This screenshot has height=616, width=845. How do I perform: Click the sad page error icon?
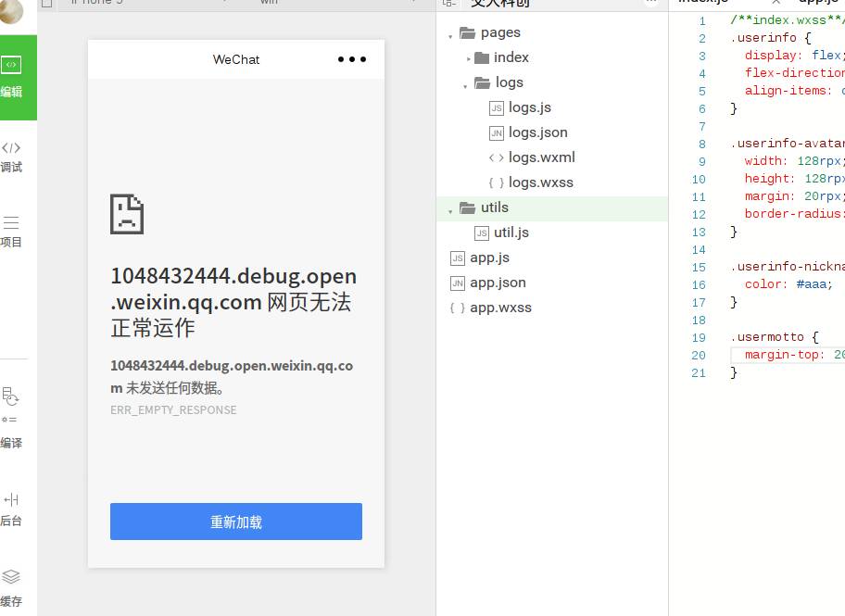tap(127, 214)
